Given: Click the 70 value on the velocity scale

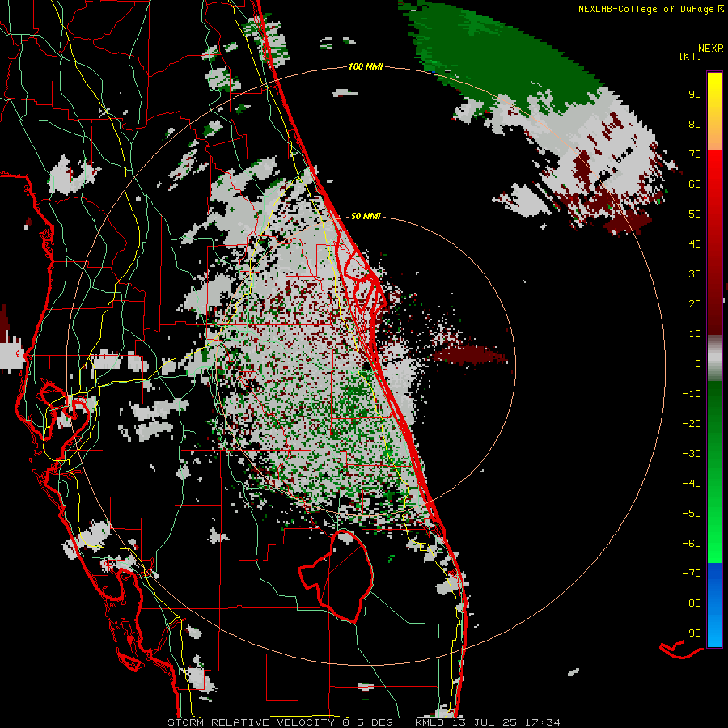Looking at the screenshot, I should pos(695,154).
